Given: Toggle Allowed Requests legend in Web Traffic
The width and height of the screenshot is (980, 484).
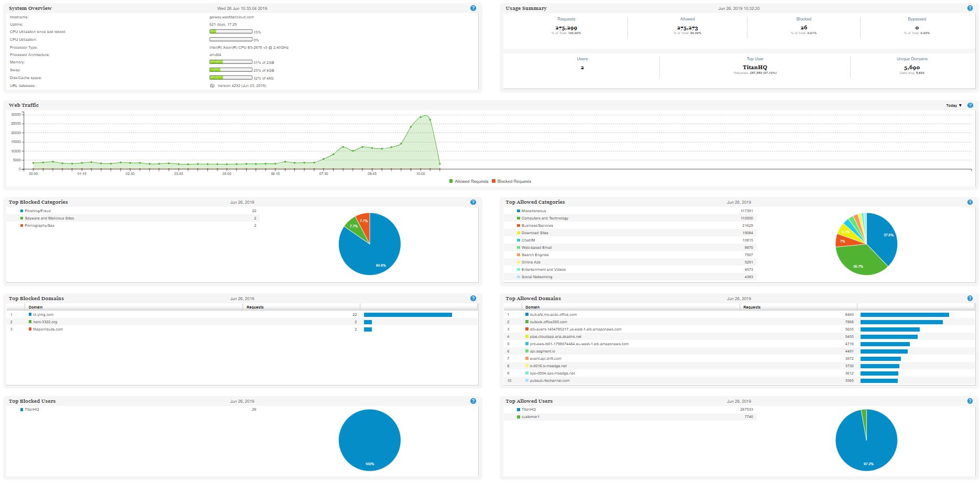Looking at the screenshot, I should click(469, 181).
